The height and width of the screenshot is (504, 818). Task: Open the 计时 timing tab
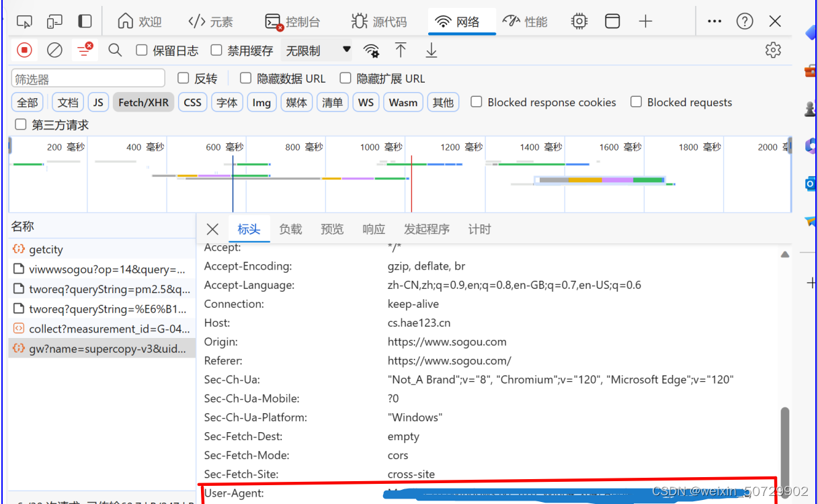point(479,229)
